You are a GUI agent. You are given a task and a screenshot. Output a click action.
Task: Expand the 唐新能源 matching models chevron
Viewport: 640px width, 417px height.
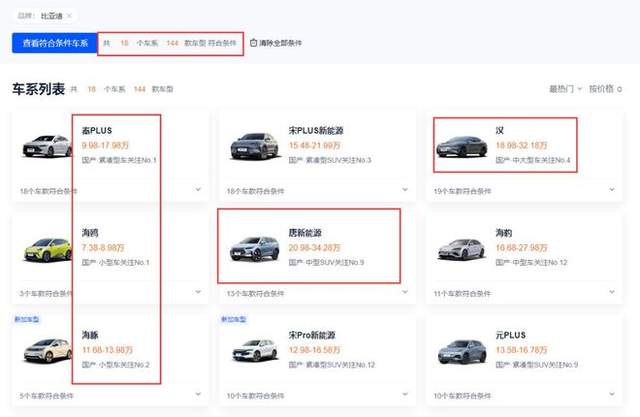coord(405,292)
